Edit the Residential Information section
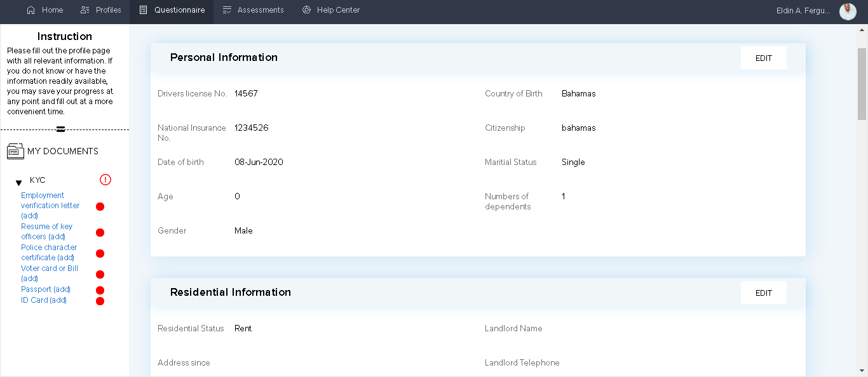868x377 pixels. [x=764, y=293]
